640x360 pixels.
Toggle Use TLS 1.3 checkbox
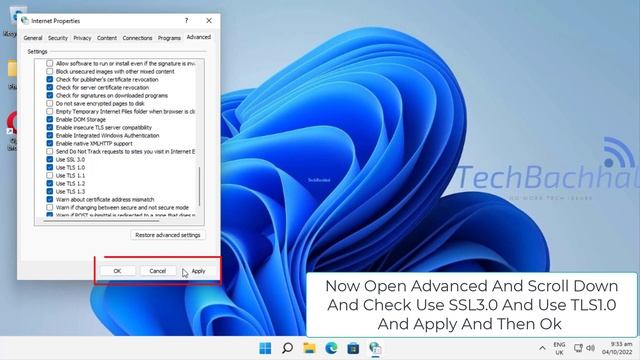point(50,191)
